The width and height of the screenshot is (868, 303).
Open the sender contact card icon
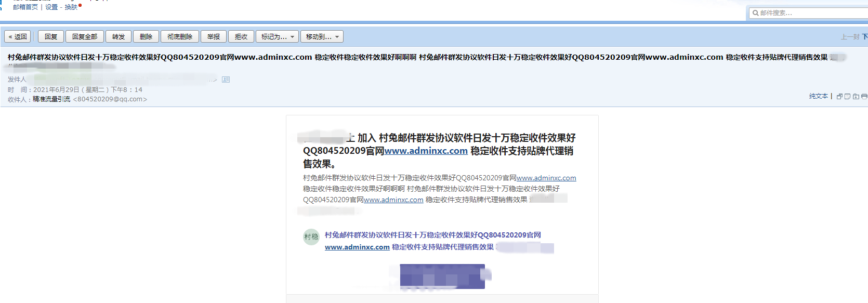click(x=226, y=80)
